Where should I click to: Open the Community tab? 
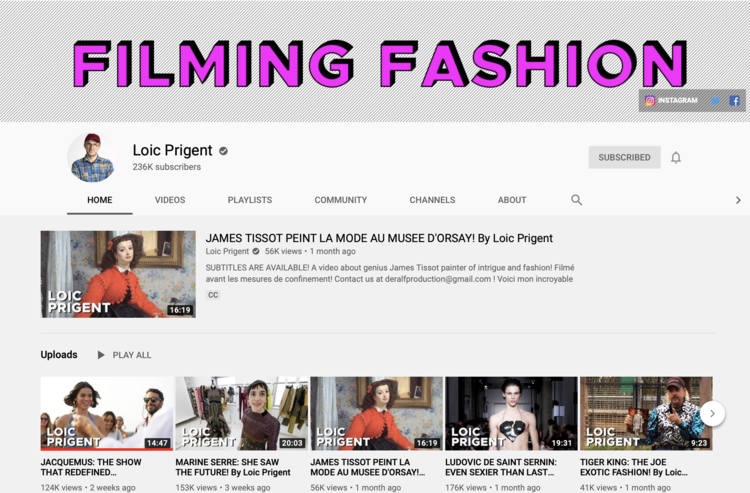pos(341,200)
